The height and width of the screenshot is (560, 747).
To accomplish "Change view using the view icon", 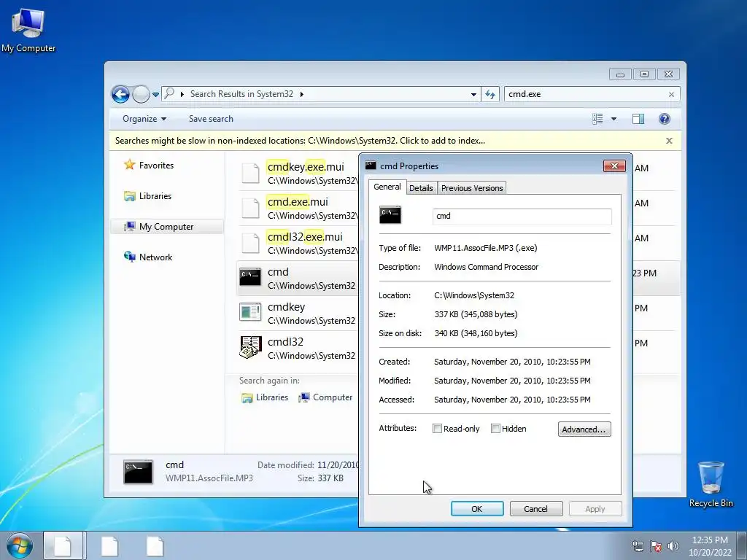I will click(597, 119).
